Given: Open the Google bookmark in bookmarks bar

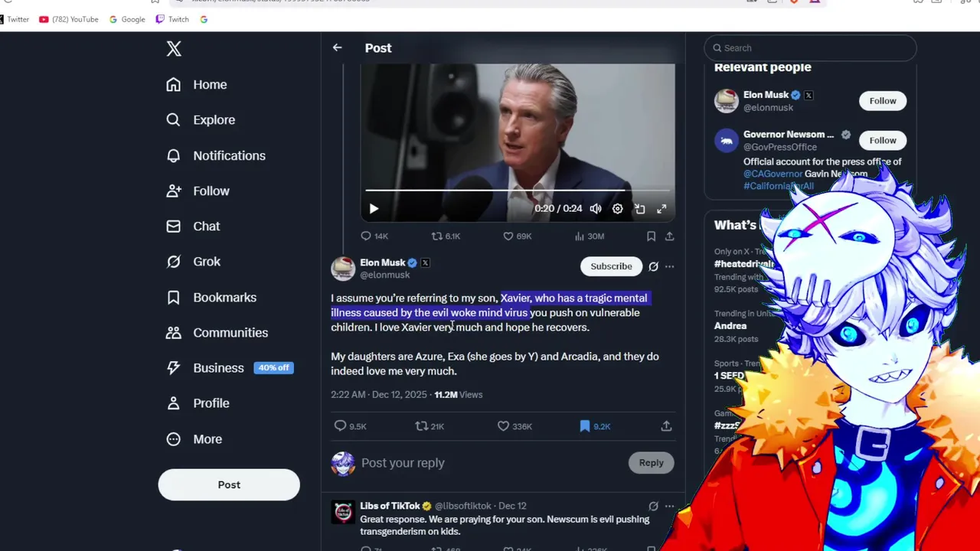Looking at the screenshot, I should [127, 19].
